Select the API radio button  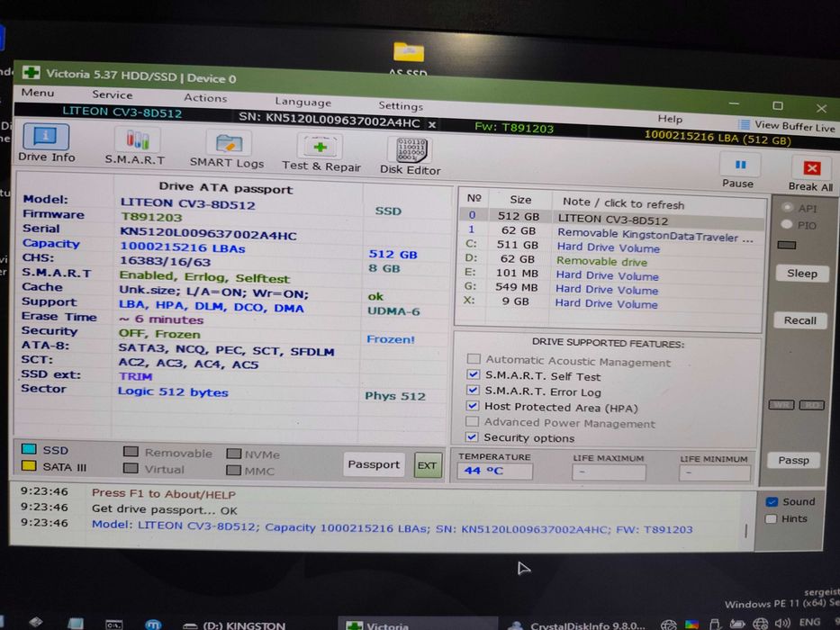coord(788,207)
